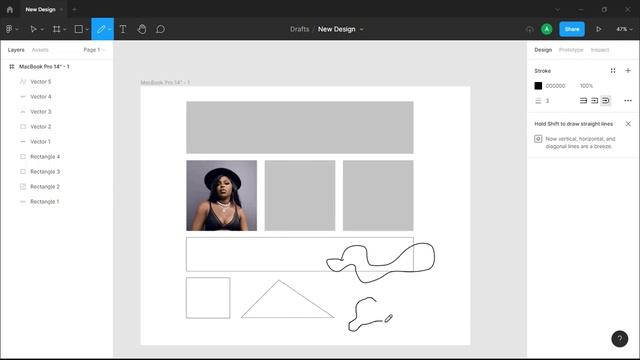Select the Frame tool
The image size is (640, 360).
click(x=56, y=29)
